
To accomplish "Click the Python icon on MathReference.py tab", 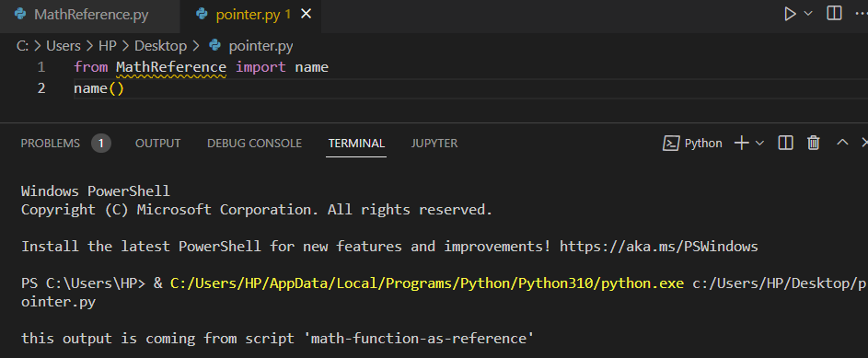I will (20, 15).
